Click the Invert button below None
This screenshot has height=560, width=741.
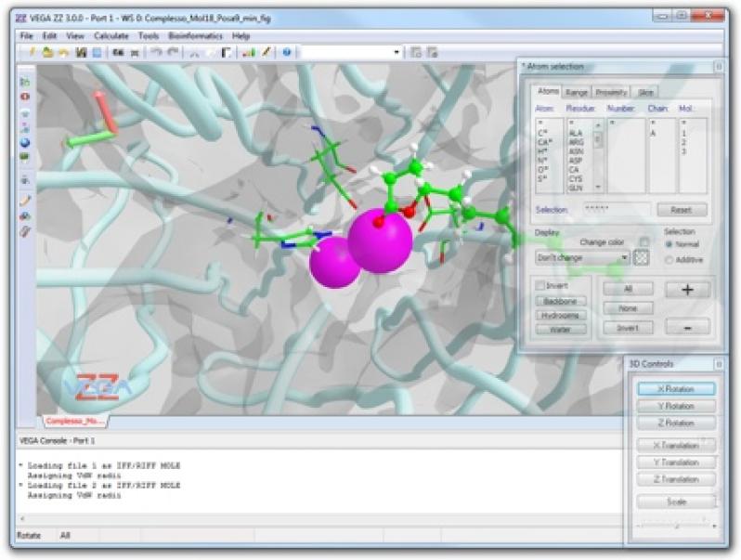tap(628, 328)
